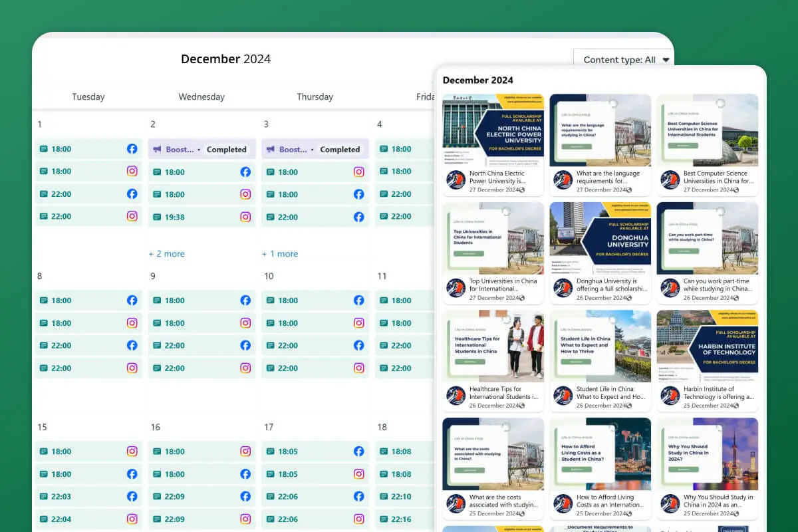Click the megaphone icon on December 3's boosted post
The height and width of the screenshot is (532, 798).
pyautogui.click(x=271, y=149)
